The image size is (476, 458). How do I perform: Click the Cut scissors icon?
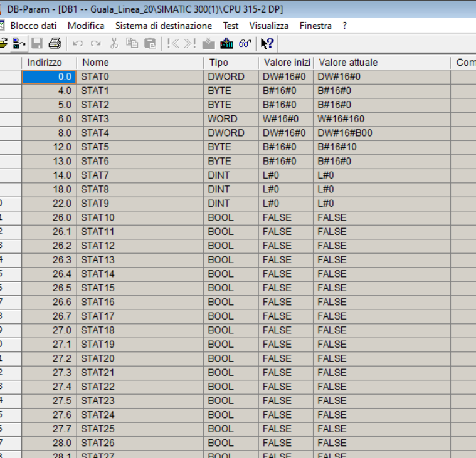(x=114, y=43)
